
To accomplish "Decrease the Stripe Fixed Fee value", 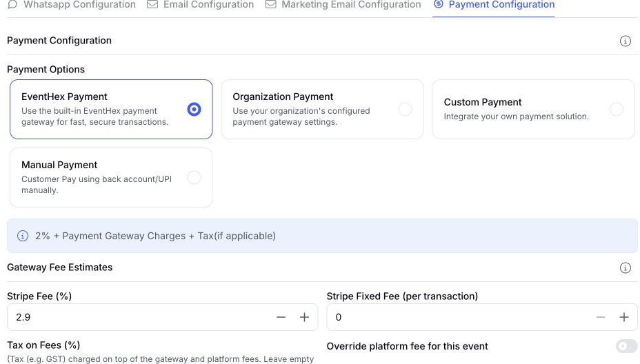I will click(601, 317).
